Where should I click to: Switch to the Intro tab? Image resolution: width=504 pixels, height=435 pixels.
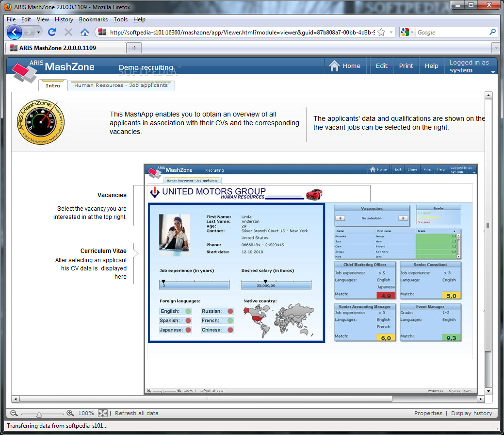(x=53, y=85)
